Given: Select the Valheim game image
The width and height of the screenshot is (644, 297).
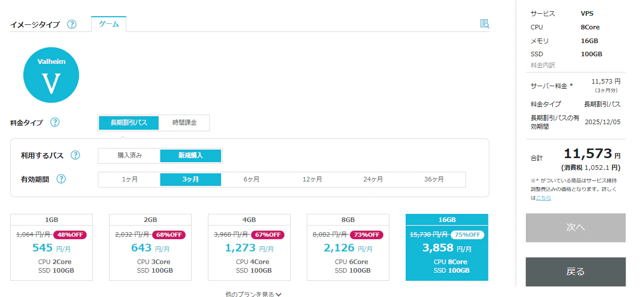Looking at the screenshot, I should tap(51, 75).
